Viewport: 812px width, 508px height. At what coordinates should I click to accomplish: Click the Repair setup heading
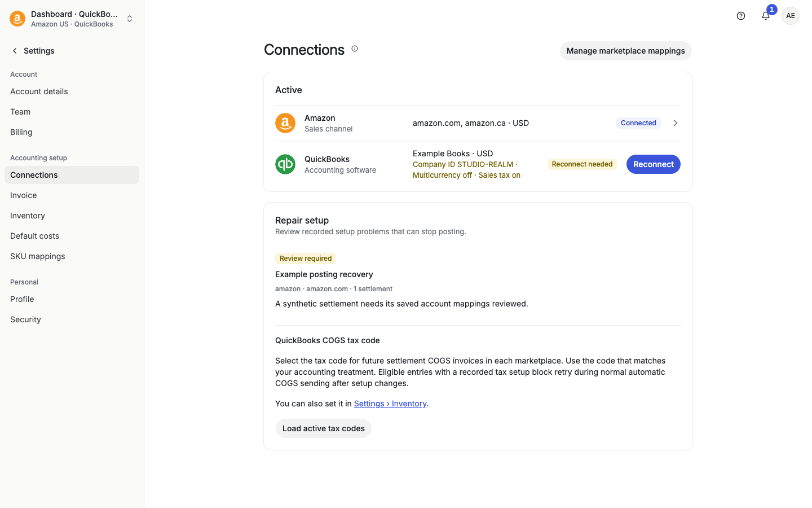click(302, 220)
